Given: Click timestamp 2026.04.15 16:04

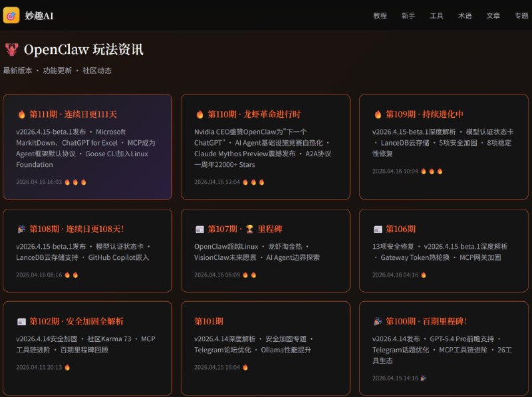Looking at the screenshot, I should click(217, 368).
